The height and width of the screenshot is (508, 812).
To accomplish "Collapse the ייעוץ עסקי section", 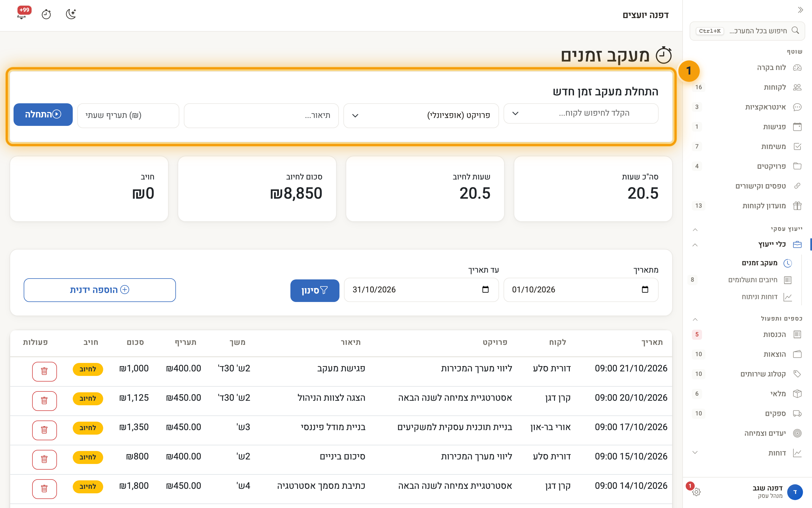I will click(695, 229).
